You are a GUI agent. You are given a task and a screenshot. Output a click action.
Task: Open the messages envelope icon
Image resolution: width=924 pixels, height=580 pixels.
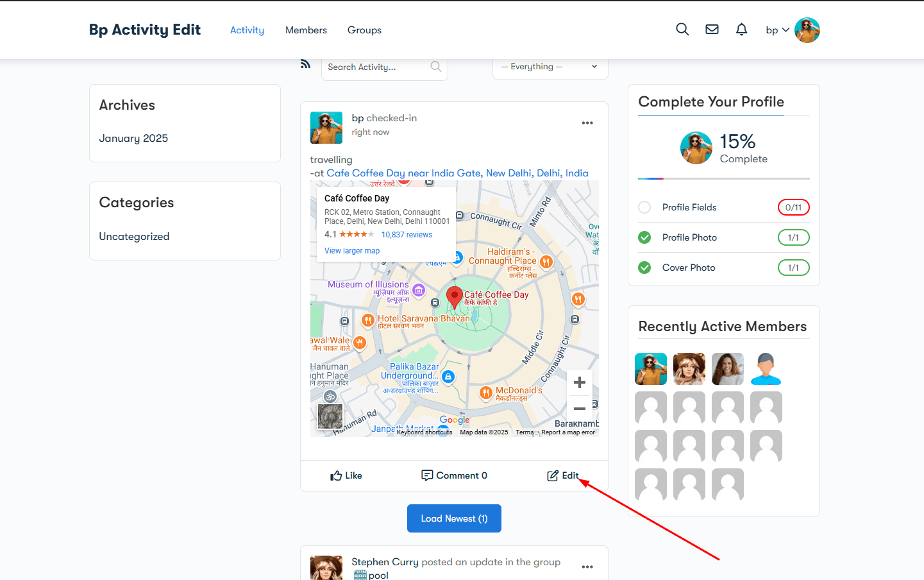click(x=712, y=30)
